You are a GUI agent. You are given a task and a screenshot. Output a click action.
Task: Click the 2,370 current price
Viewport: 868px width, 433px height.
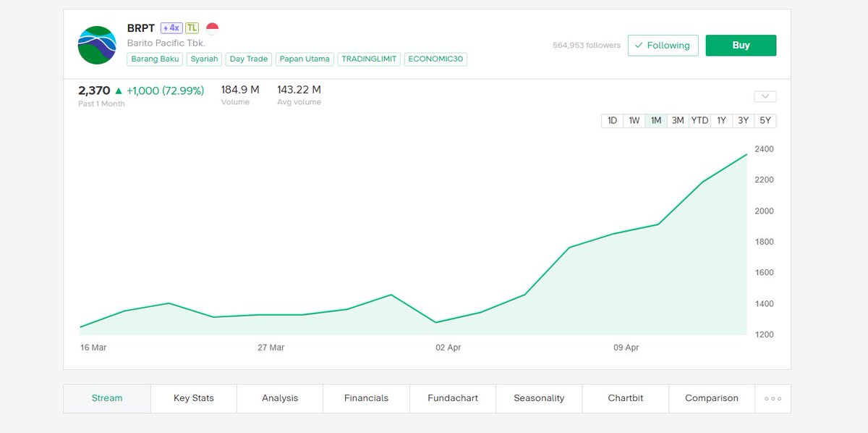[94, 91]
